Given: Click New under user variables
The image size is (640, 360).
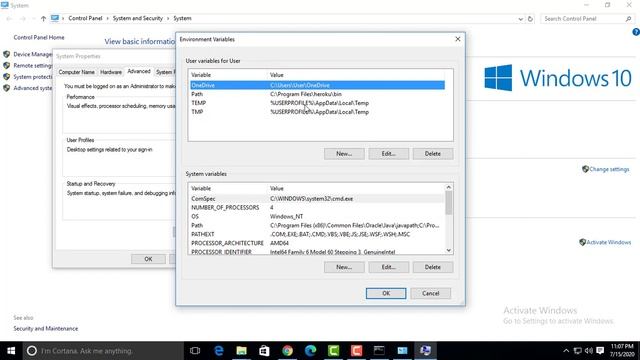Looking at the screenshot, I should [344, 154].
